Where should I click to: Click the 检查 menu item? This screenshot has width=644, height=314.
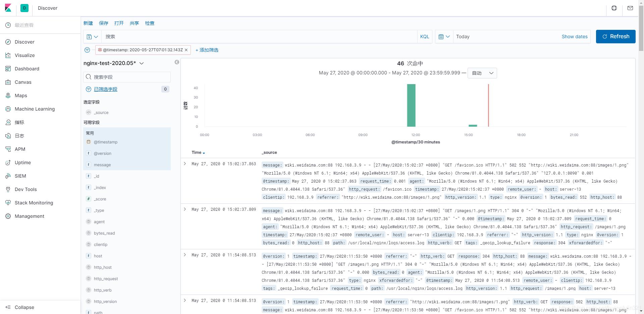pos(150,23)
